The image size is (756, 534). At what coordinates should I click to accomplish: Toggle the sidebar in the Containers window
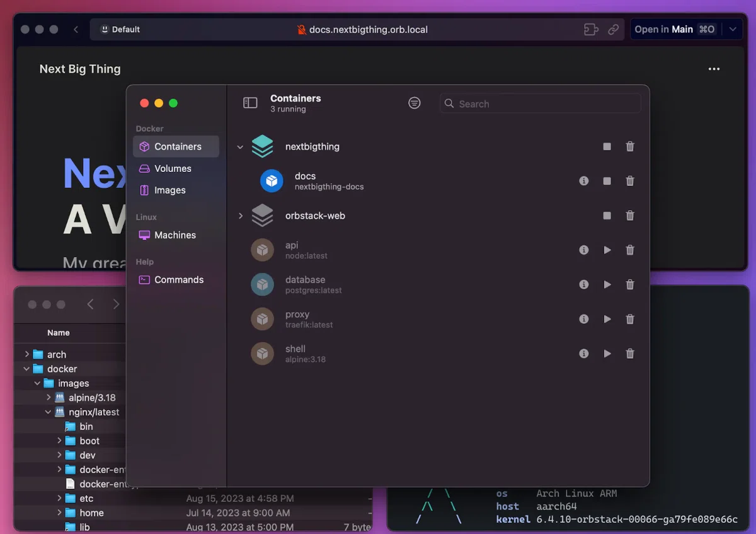250,103
